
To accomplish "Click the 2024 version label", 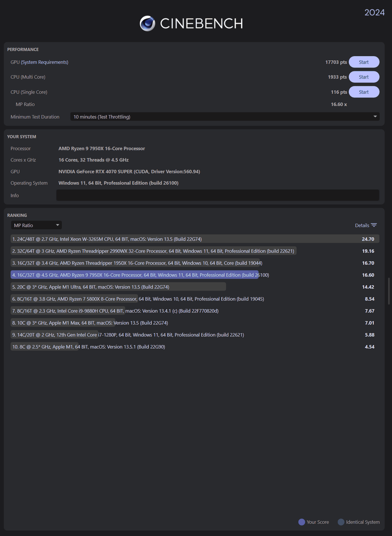I will coord(375,12).
